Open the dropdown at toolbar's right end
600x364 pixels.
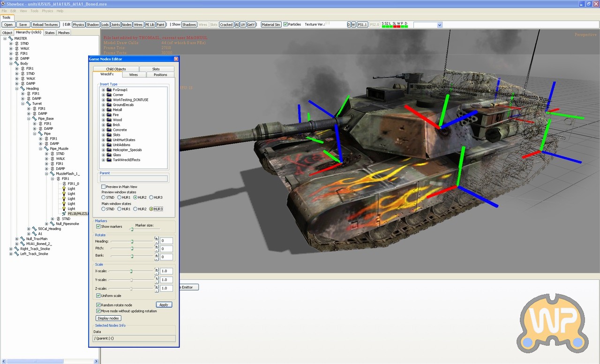[439, 25]
